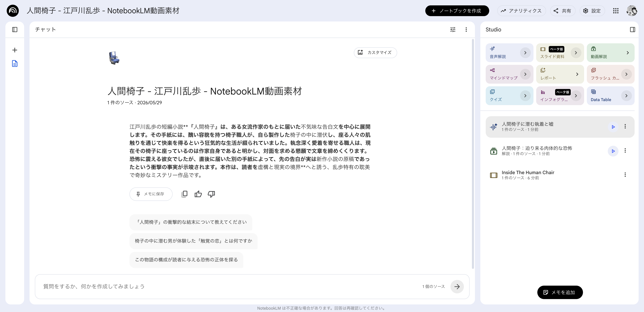The width and height of the screenshot is (644, 312).
Task: Expand マインドマップ options chevron
Action: (x=525, y=74)
